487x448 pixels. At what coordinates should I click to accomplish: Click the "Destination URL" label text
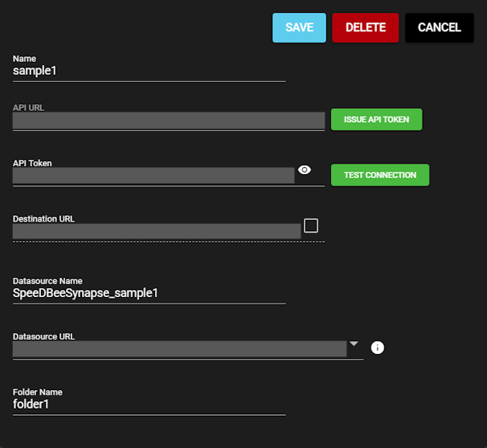coord(43,218)
